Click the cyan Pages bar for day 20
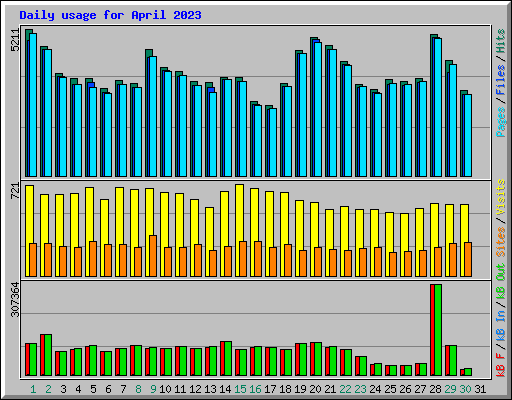512x400 pixels. click(318, 109)
